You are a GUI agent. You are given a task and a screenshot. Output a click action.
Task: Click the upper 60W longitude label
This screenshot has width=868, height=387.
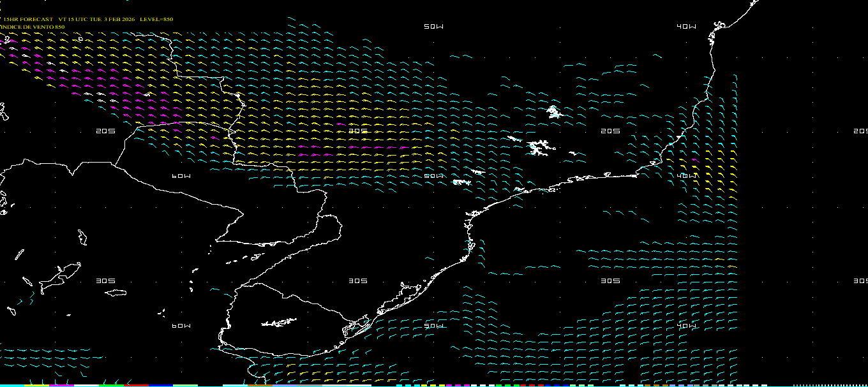point(181,176)
